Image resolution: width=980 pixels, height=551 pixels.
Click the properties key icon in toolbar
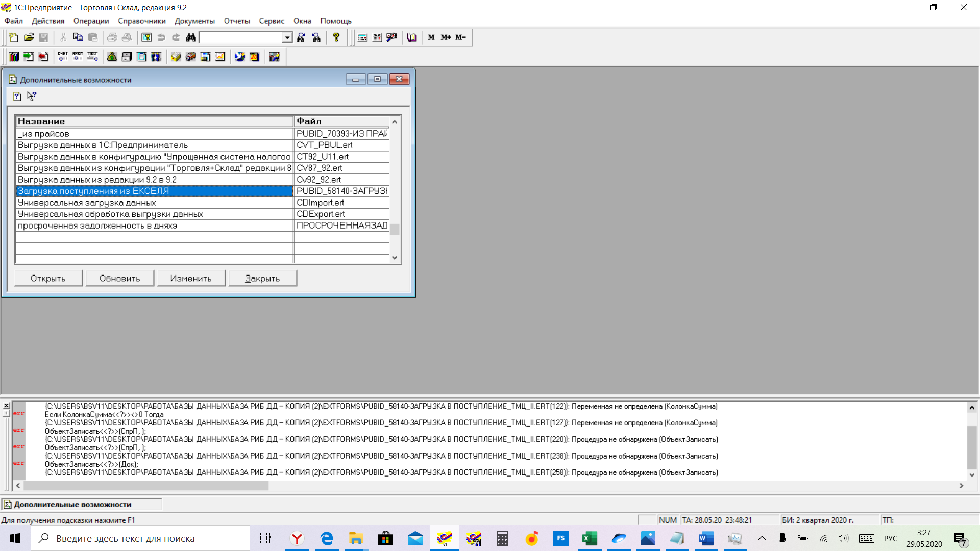(x=146, y=37)
